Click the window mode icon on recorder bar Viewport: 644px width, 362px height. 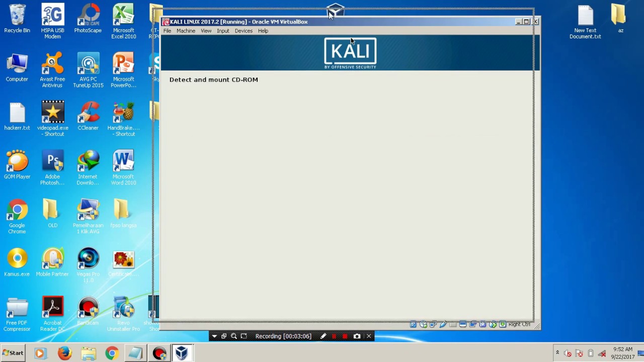(224, 336)
